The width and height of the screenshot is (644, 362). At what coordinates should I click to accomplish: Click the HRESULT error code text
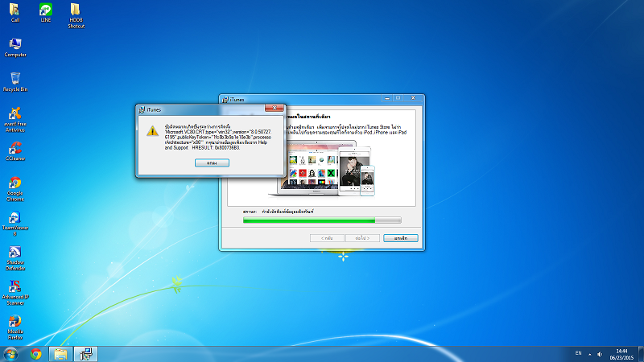tap(216, 148)
